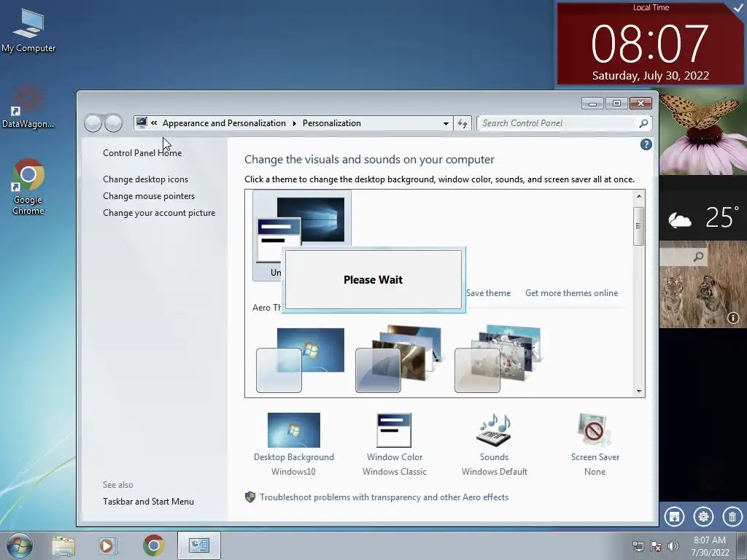Expand arrow after Appearance and Personalization
The height and width of the screenshot is (560, 747).
pos(295,123)
